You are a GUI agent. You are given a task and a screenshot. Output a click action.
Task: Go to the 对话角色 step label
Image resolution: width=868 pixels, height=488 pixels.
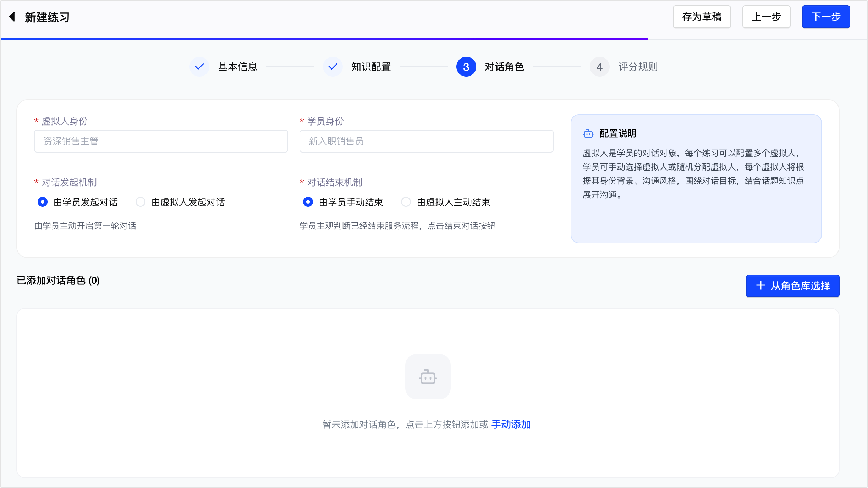[x=505, y=67]
